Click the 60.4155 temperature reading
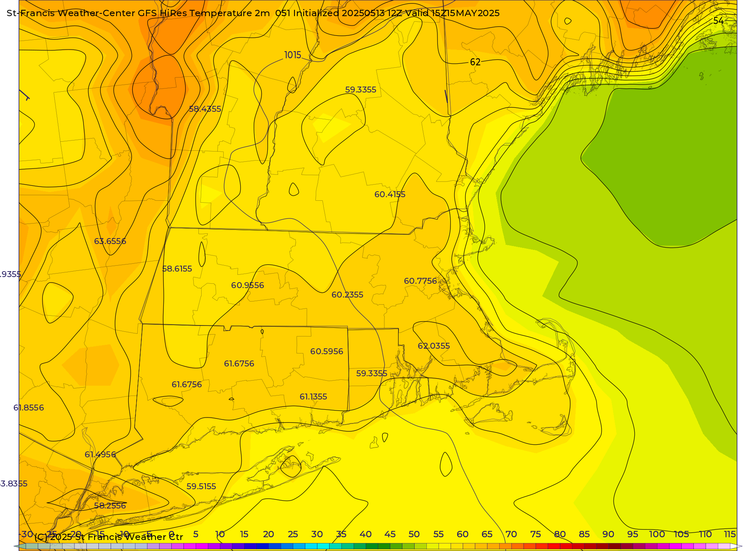The image size is (756, 551). tap(390, 194)
